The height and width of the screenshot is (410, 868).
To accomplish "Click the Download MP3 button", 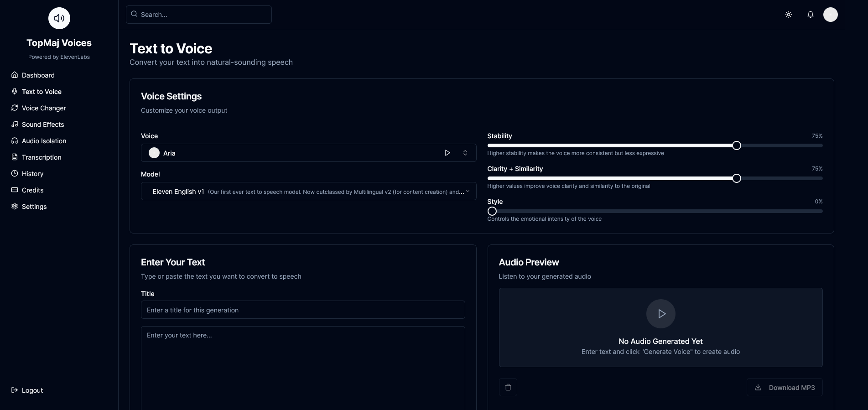I will pyautogui.click(x=784, y=387).
